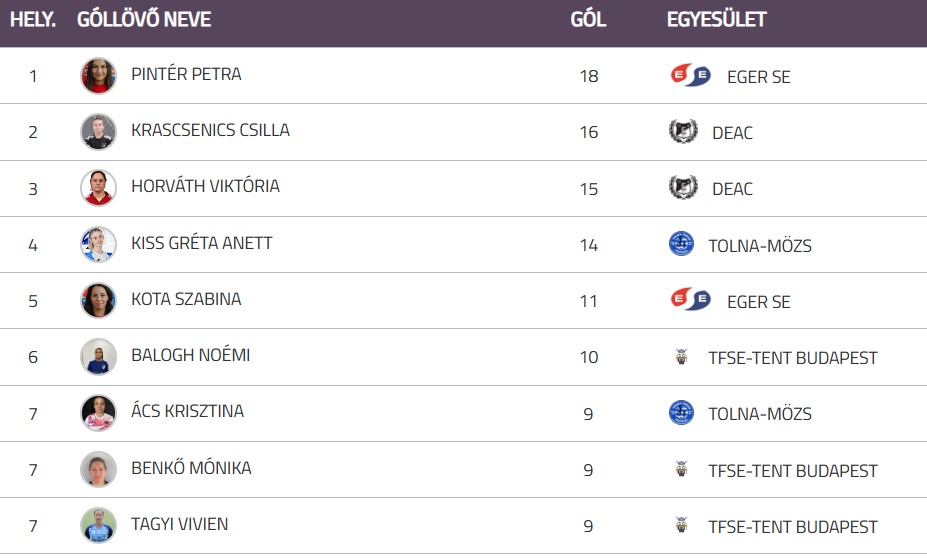927x559 pixels.
Task: Open Krascsenics Csilla's player photo
Action: click(x=98, y=132)
